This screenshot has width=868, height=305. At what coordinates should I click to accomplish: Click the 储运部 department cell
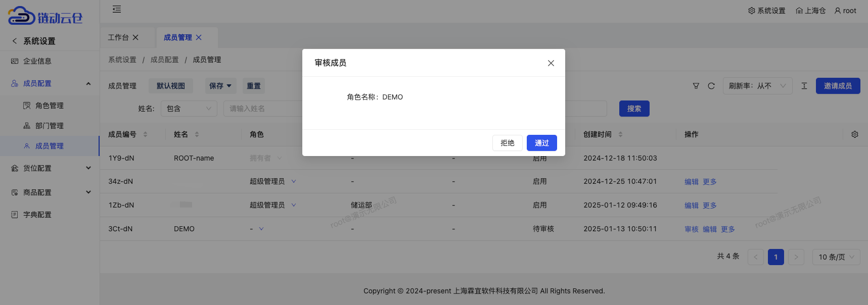point(361,205)
